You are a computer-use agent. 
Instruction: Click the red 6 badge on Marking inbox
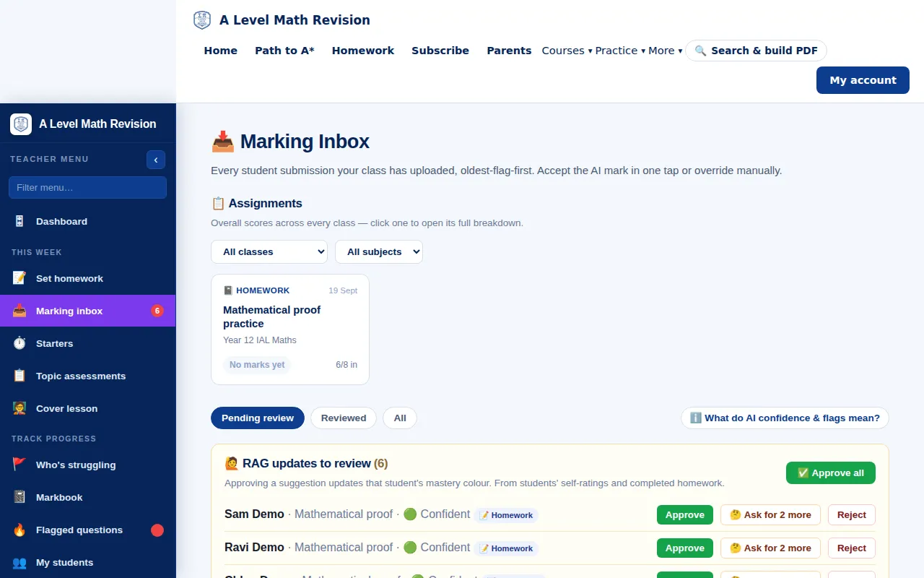[157, 311]
